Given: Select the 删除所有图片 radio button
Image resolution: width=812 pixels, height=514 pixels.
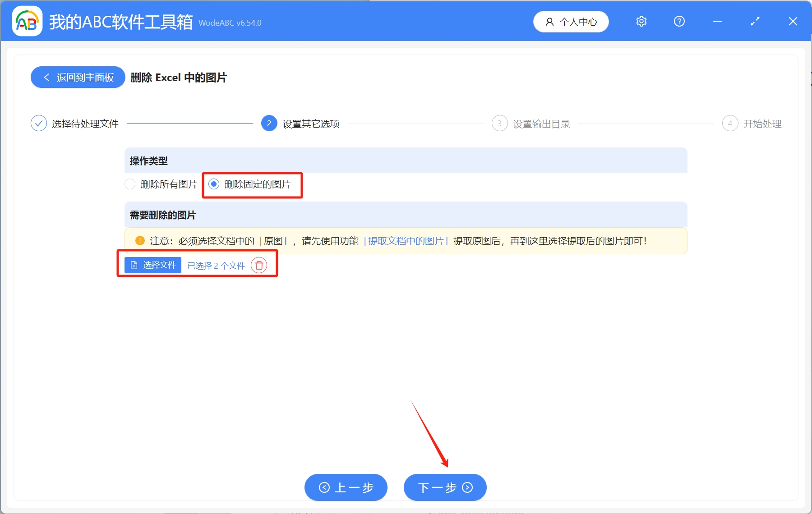Looking at the screenshot, I should [x=130, y=184].
